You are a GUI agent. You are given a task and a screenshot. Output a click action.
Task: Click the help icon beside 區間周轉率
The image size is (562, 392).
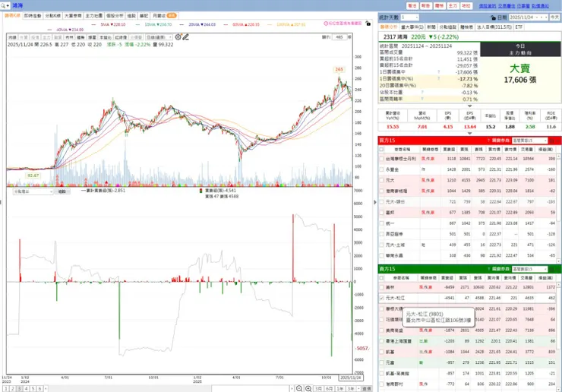(x=422, y=99)
